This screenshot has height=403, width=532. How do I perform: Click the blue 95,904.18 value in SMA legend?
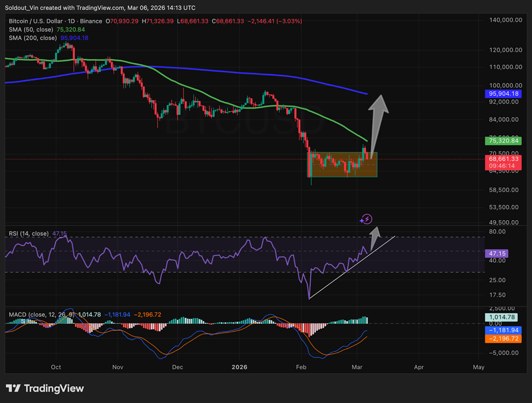[74, 38]
